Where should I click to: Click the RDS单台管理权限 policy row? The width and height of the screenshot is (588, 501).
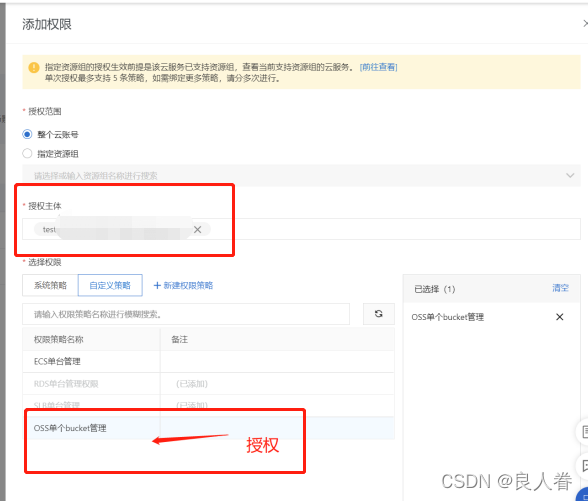[208, 384]
